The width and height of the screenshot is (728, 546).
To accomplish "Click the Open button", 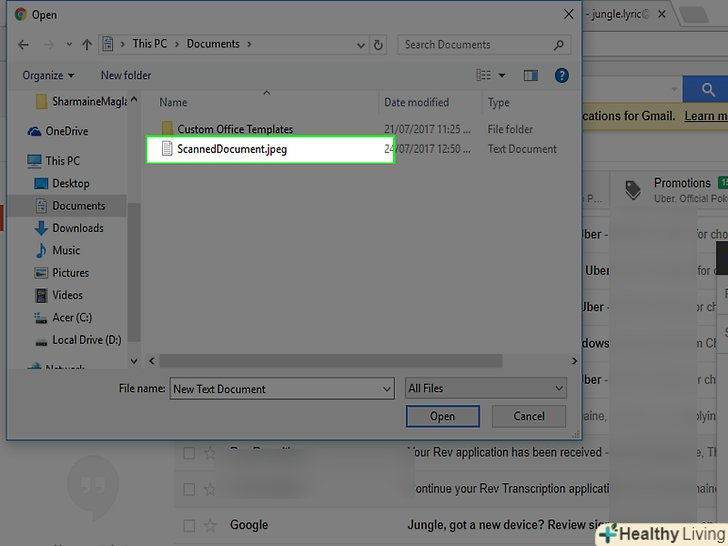I will [442, 416].
